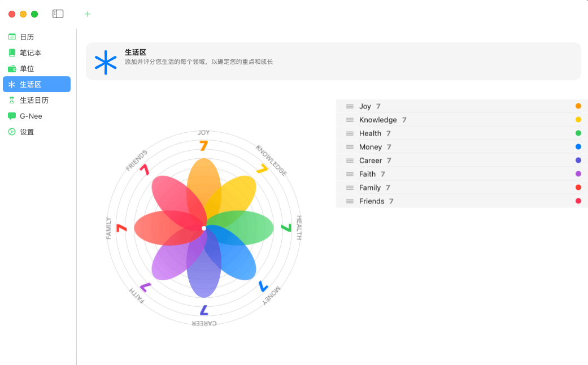Click the white center dot of flower chart
Viewport: 588px width, 365px height.
click(204, 228)
